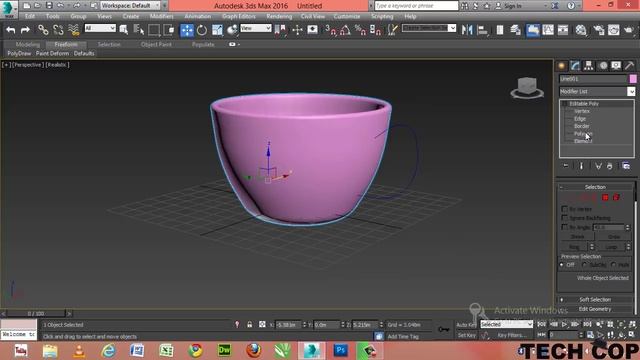Click the pink object color swatch
Viewport: 640px width, 360px height.
[x=633, y=79]
